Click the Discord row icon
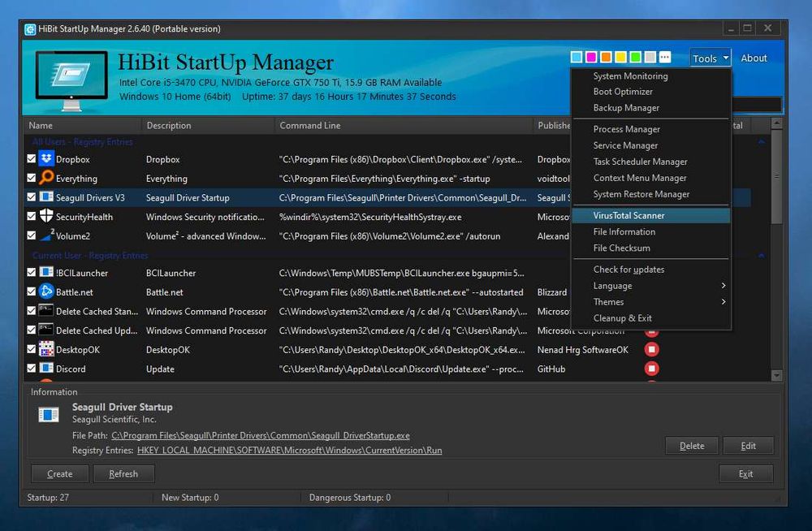812x531 pixels. point(46,369)
